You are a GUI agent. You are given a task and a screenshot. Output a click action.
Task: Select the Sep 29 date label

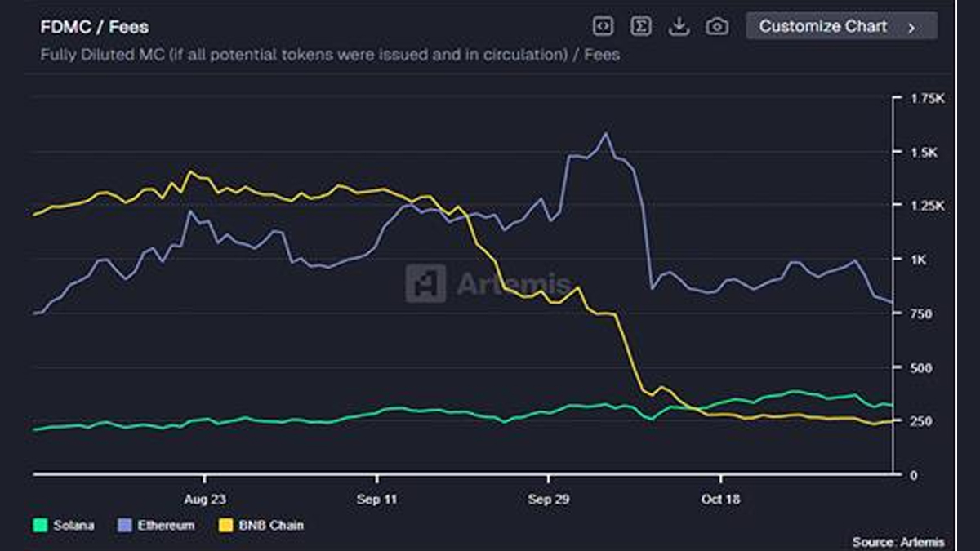point(548,500)
